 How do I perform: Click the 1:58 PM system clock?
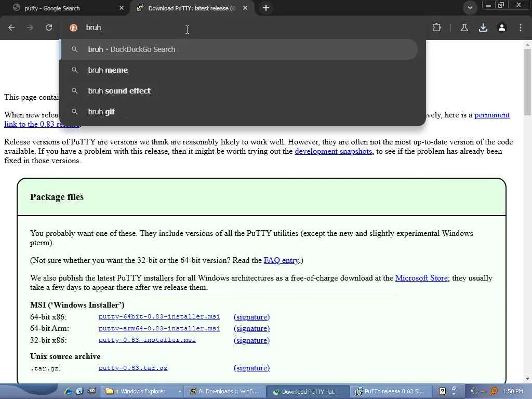click(512, 391)
